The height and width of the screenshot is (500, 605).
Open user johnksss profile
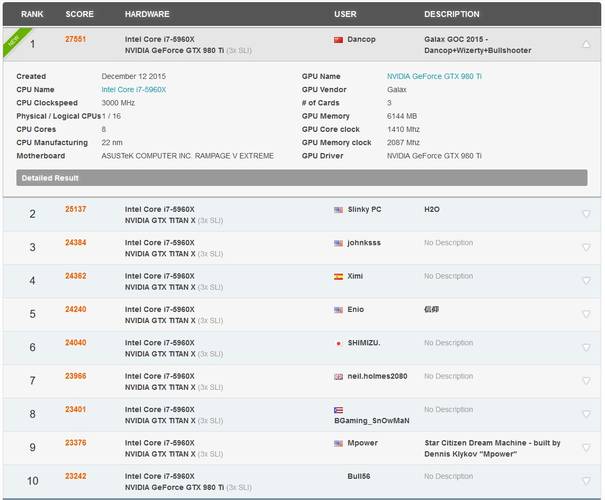click(x=364, y=243)
